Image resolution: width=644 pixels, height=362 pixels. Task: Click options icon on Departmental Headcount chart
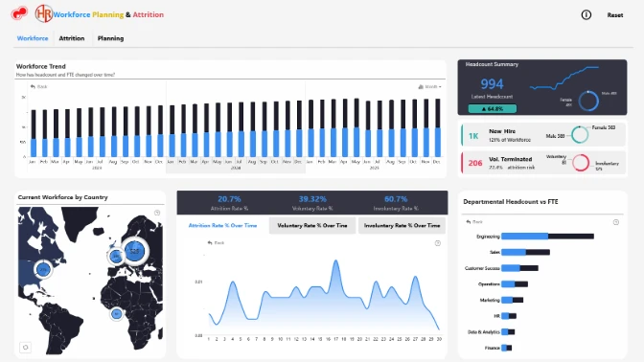point(616,222)
